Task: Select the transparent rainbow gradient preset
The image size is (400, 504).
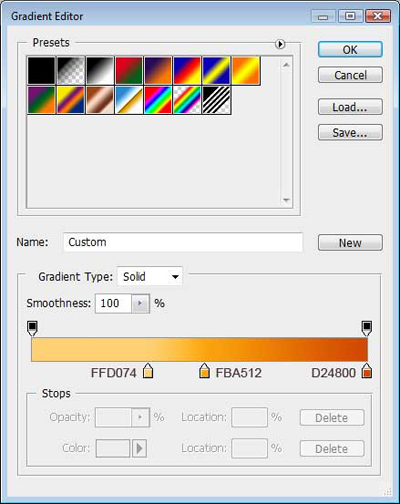Action: pyautogui.click(x=187, y=100)
